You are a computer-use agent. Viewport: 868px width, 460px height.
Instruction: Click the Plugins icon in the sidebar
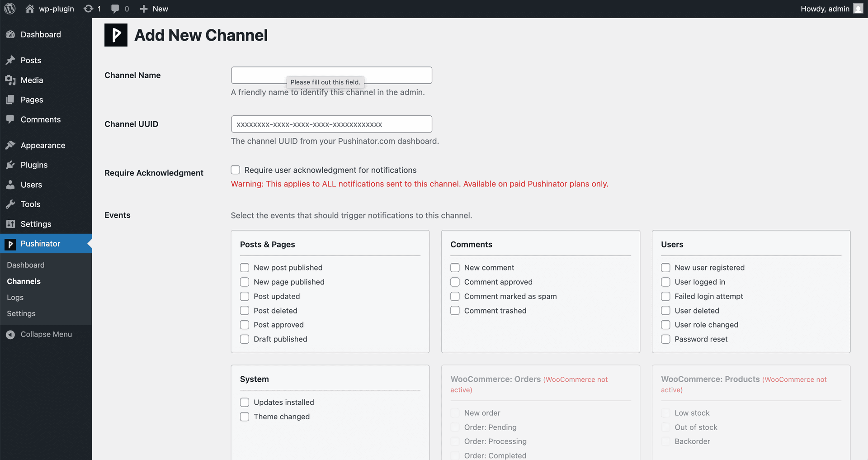pos(10,165)
